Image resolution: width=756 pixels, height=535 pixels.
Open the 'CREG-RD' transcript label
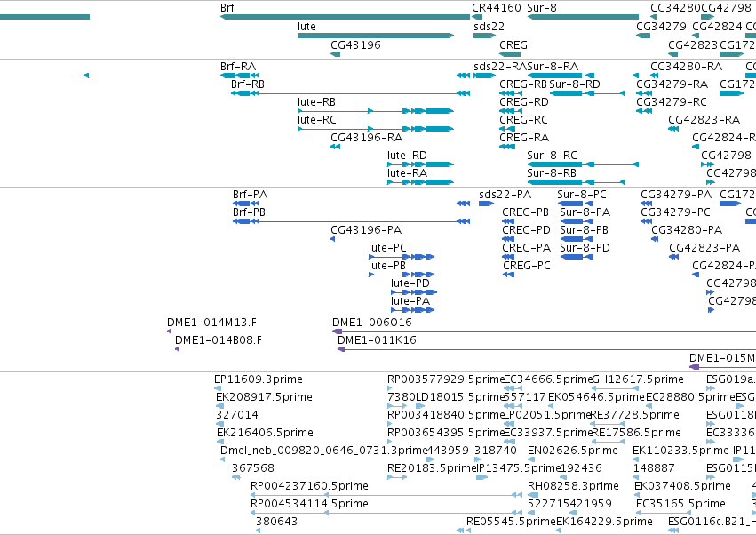pyautogui.click(x=523, y=102)
